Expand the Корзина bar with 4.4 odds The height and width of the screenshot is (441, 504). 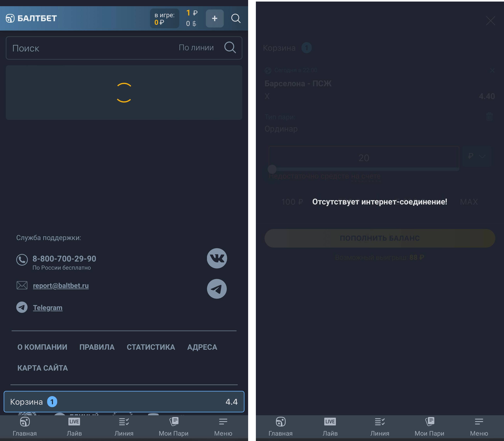124,402
